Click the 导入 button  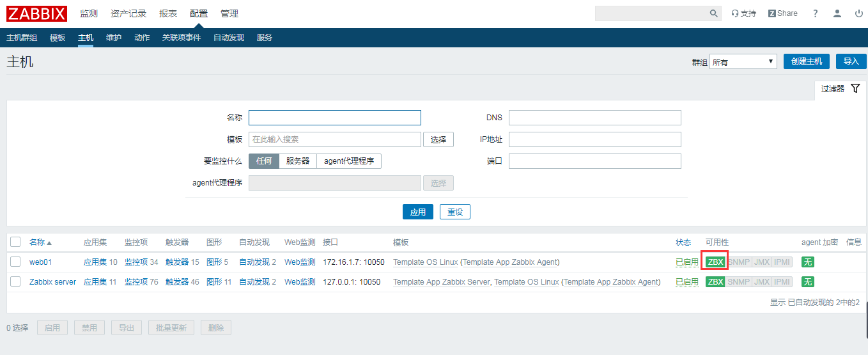point(851,61)
